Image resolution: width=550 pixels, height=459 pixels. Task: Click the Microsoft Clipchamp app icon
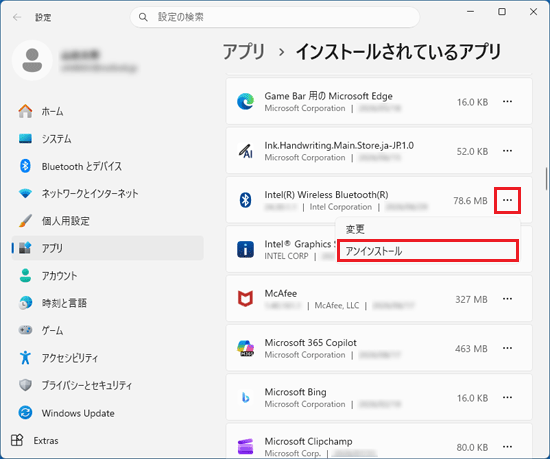tap(246, 446)
